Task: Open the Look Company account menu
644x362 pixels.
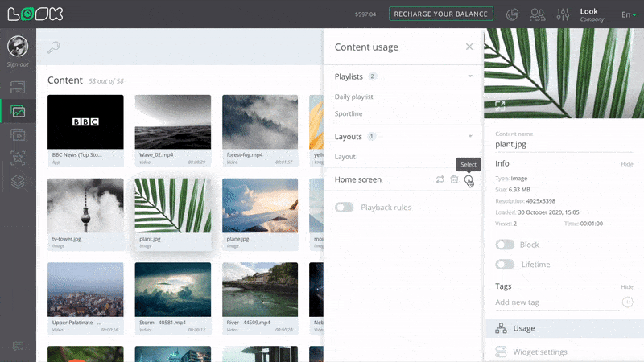Action: coord(592,14)
